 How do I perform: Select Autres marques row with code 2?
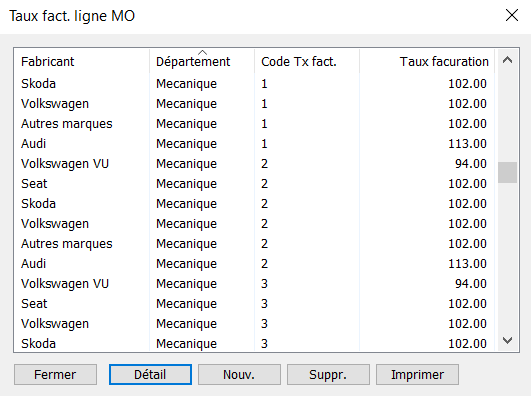[x=254, y=244]
